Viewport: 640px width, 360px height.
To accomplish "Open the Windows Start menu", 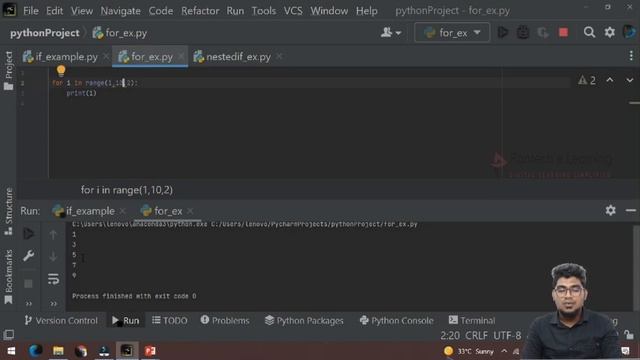I will 11,351.
